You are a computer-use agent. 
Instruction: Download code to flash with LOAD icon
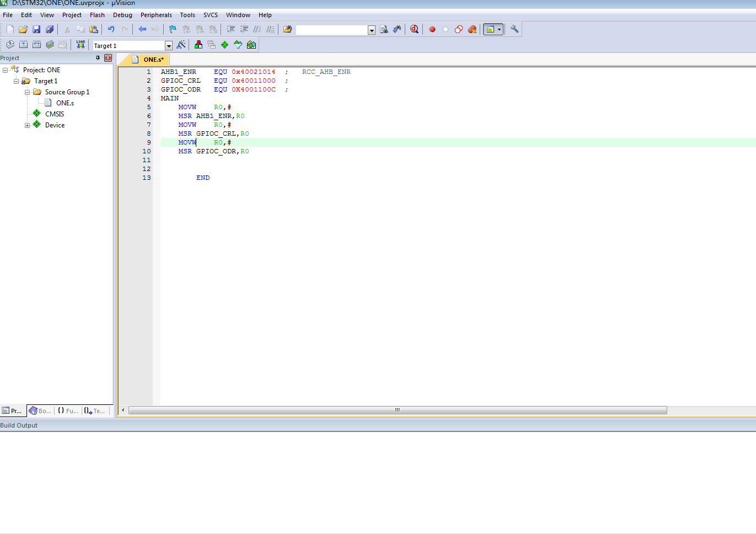tap(81, 45)
